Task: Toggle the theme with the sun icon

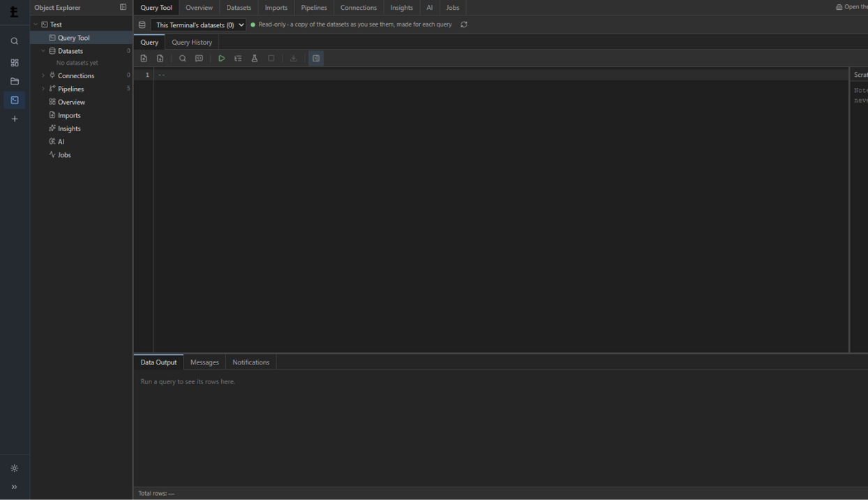Action: pyautogui.click(x=14, y=469)
